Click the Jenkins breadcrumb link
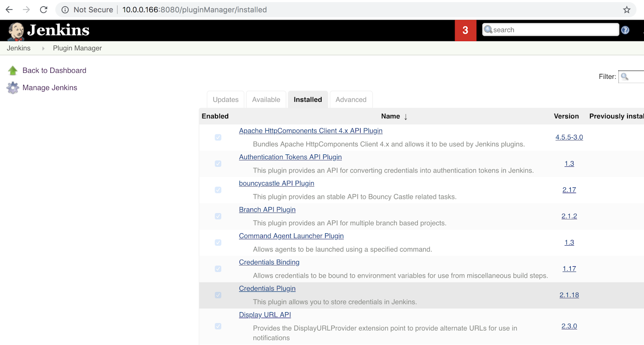The width and height of the screenshot is (644, 345). pyautogui.click(x=19, y=48)
